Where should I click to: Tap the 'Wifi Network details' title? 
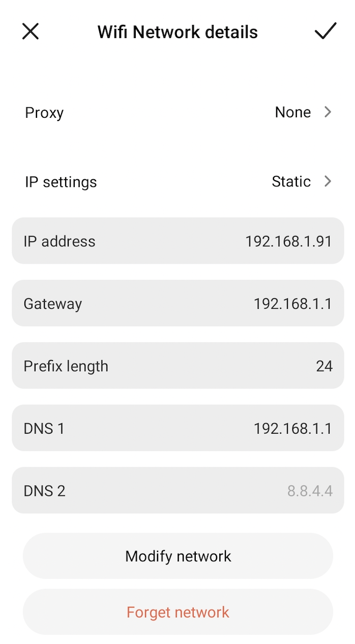(177, 32)
